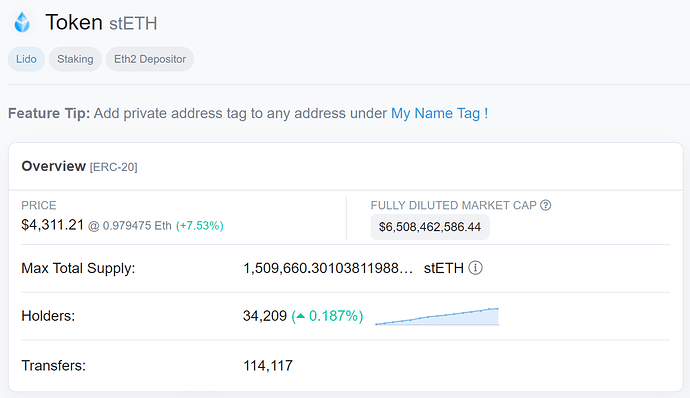
Task: Open the Eth2 Depositor tag
Action: click(150, 59)
